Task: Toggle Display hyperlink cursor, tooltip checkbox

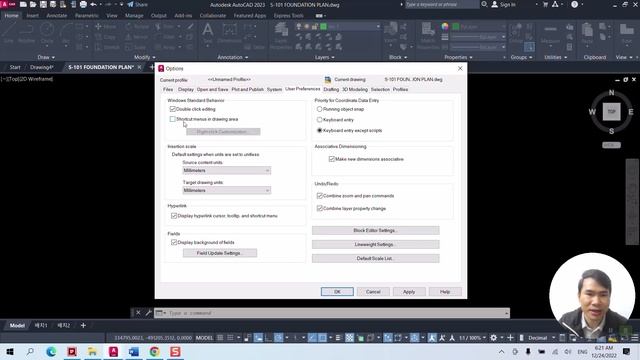Action: (174, 216)
